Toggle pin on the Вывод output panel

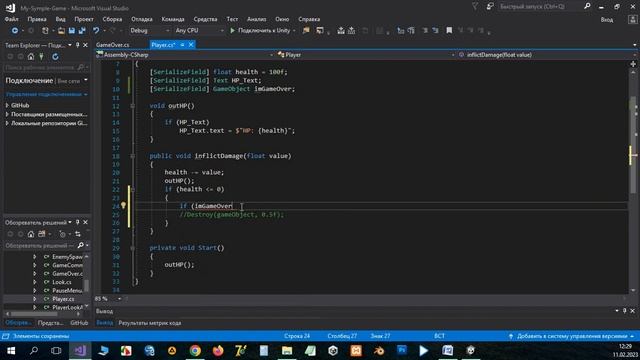coord(624,311)
